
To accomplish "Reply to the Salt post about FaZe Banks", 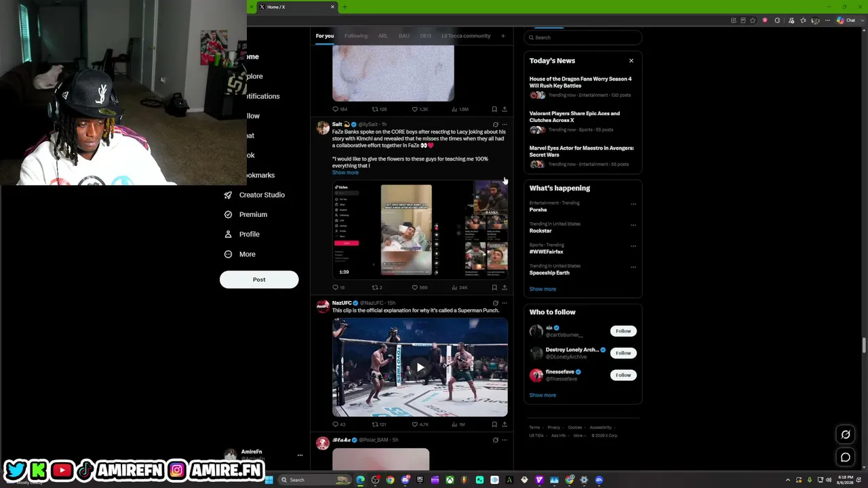I will (x=335, y=287).
